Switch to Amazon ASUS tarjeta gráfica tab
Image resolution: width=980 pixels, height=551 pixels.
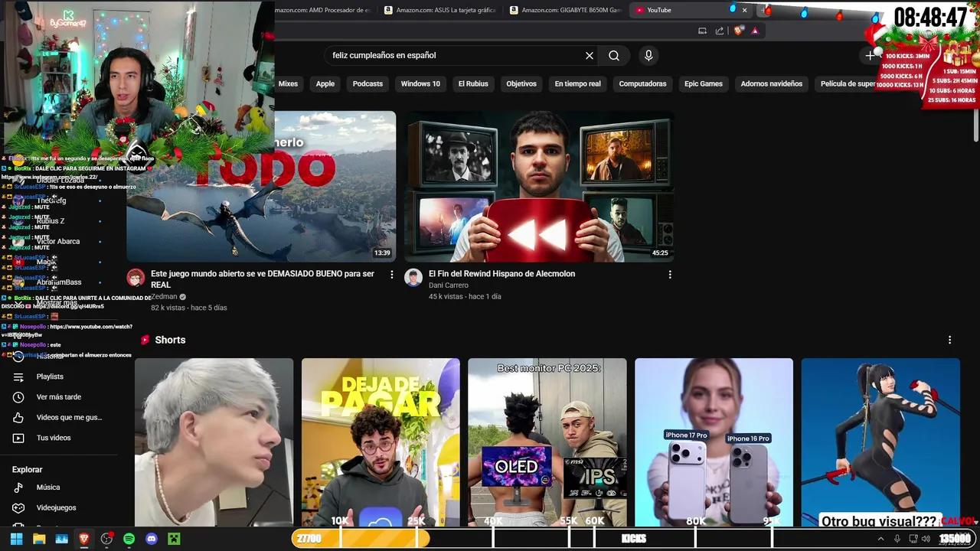(x=440, y=10)
